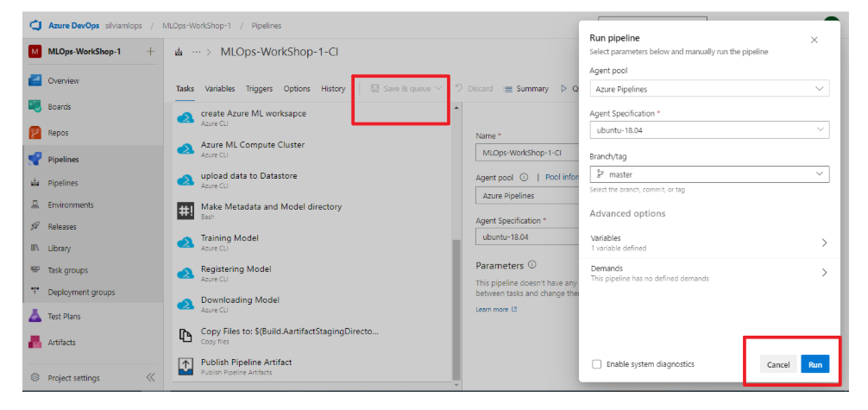Open Pipelines sub-item in sidebar

pos(62,183)
